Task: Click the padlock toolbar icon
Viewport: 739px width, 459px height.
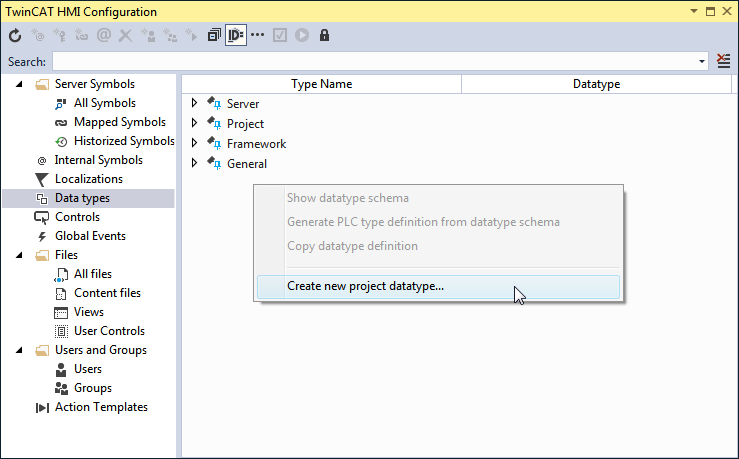Action: pos(324,35)
